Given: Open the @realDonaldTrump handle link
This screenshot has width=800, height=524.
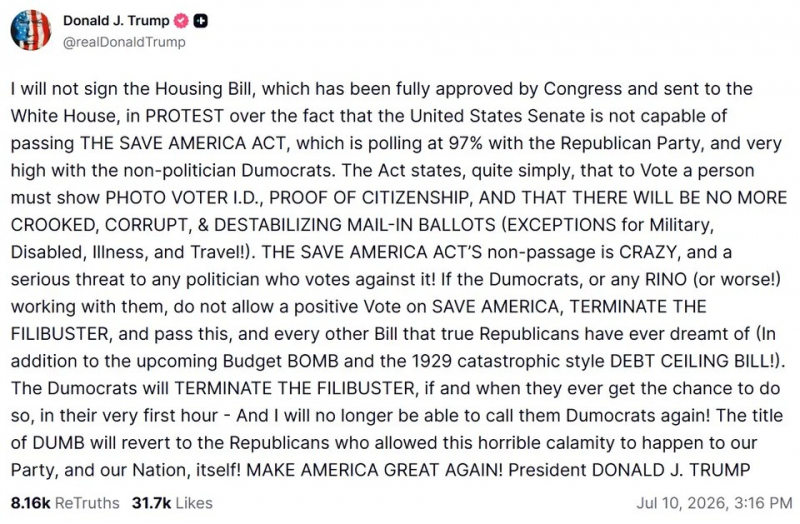Looking at the screenshot, I should coord(124,42).
